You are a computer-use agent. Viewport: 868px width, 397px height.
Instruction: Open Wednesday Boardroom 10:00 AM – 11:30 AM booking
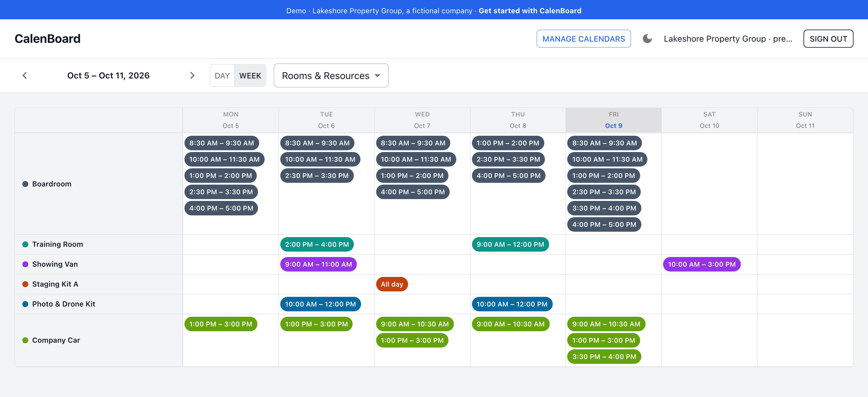416,159
